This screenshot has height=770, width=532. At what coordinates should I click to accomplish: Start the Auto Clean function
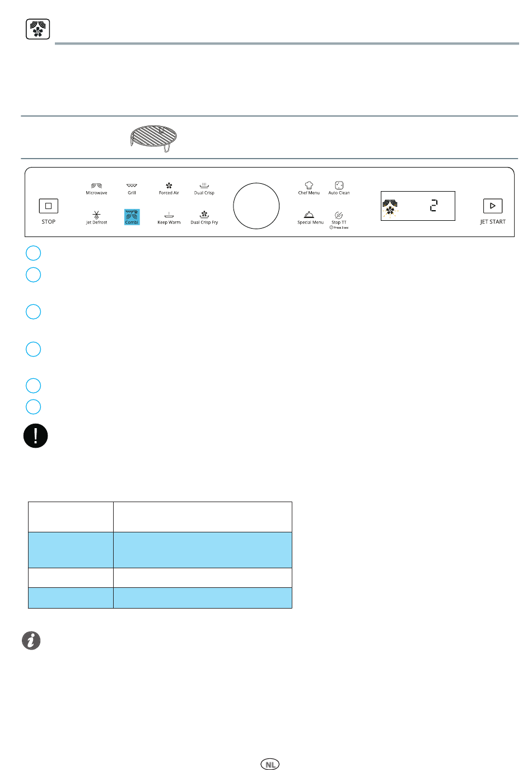click(339, 185)
